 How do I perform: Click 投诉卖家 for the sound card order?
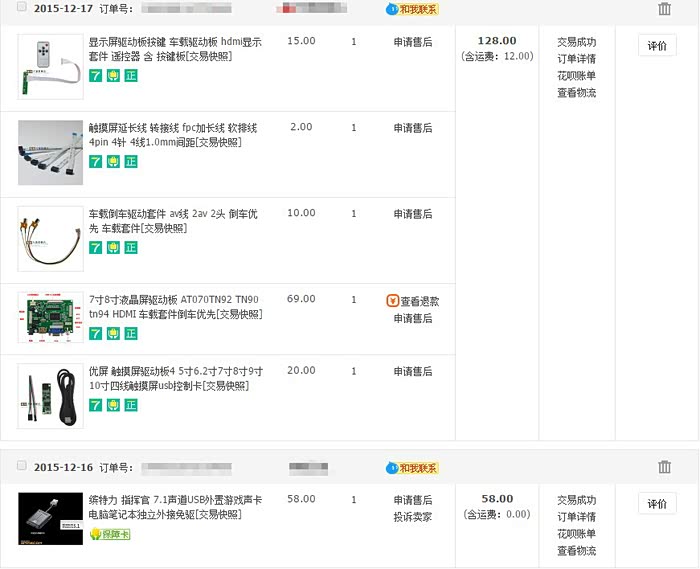[413, 517]
